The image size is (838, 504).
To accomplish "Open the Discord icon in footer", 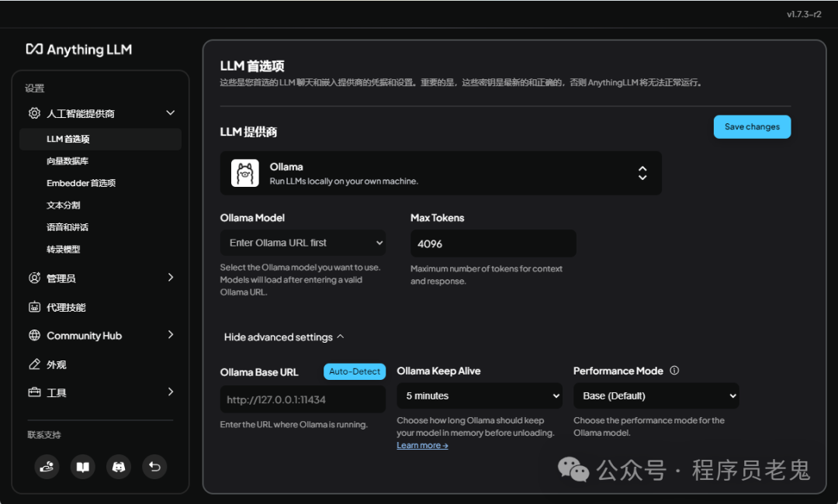I will click(x=119, y=467).
